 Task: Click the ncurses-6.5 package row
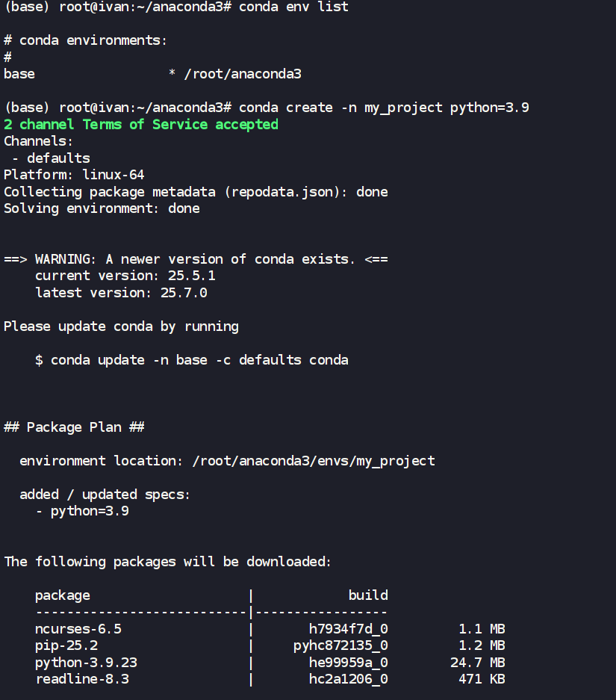click(78, 629)
